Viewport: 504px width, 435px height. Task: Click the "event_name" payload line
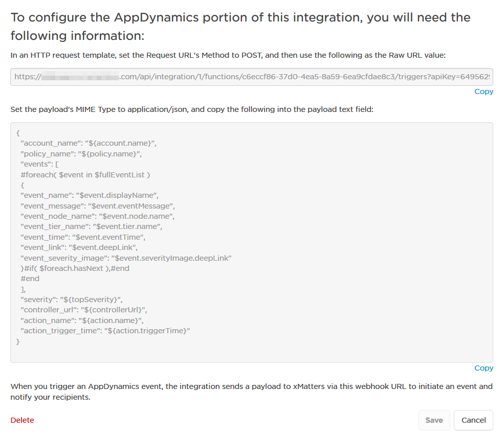point(90,195)
